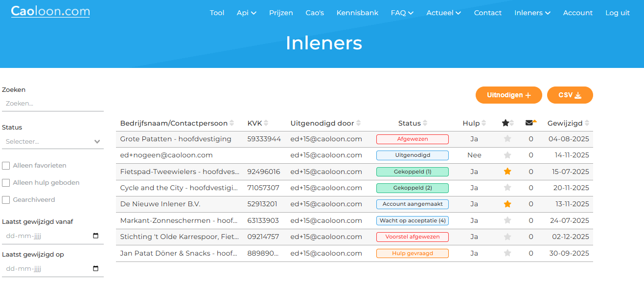Sort by the envelope messages column icon
This screenshot has height=304, width=644.
530,123
